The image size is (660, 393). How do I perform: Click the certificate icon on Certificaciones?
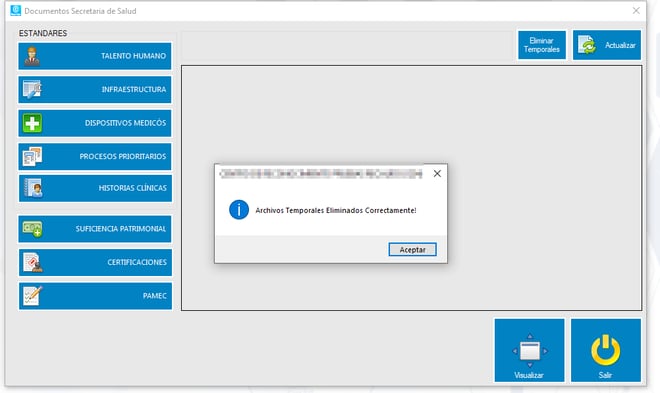click(x=33, y=263)
